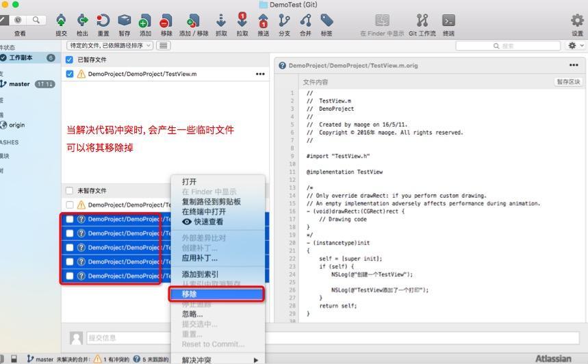Choose 在终端中打开 in context menu

tap(218, 212)
